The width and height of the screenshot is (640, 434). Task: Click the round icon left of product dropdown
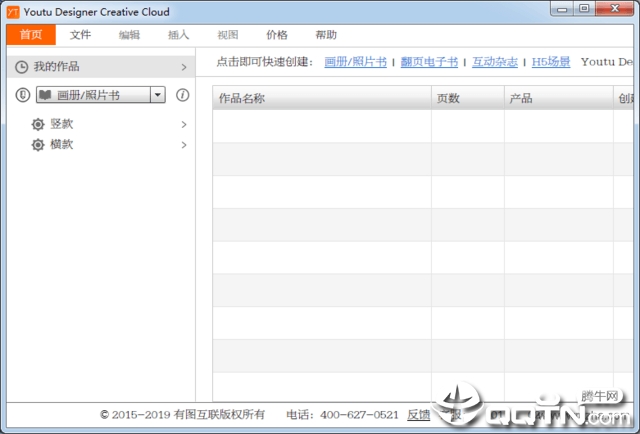23,95
